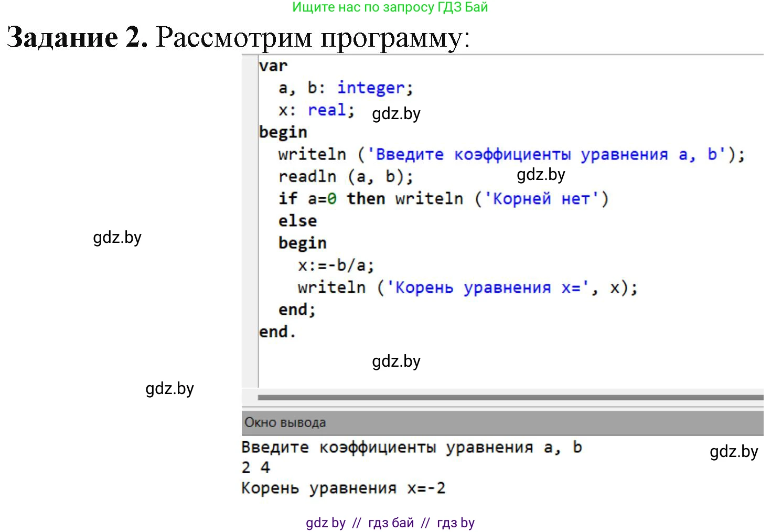Click the гдз бай footer link
Screen dimensions: 782x532
click(390, 522)
